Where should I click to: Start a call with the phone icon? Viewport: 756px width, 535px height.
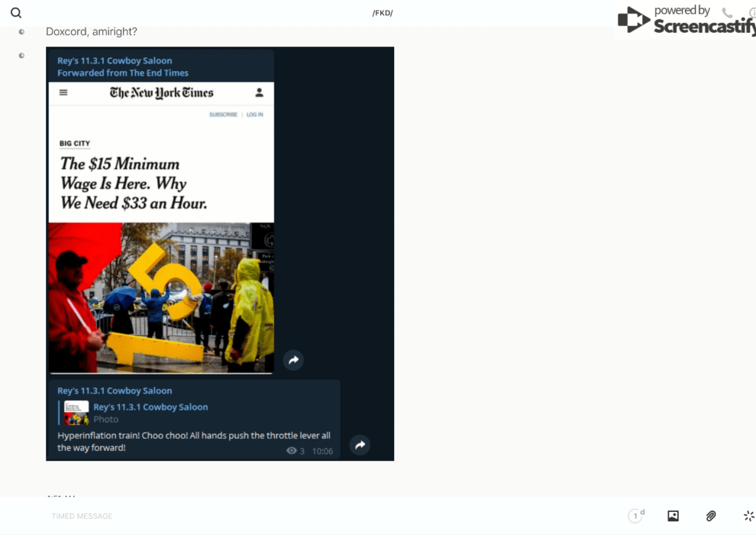coord(727,13)
